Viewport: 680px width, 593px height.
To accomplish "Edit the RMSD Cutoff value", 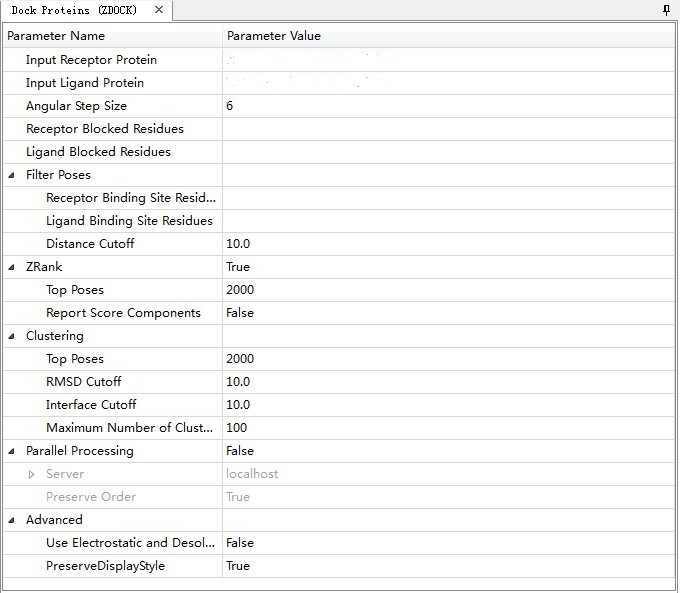I will (x=448, y=382).
